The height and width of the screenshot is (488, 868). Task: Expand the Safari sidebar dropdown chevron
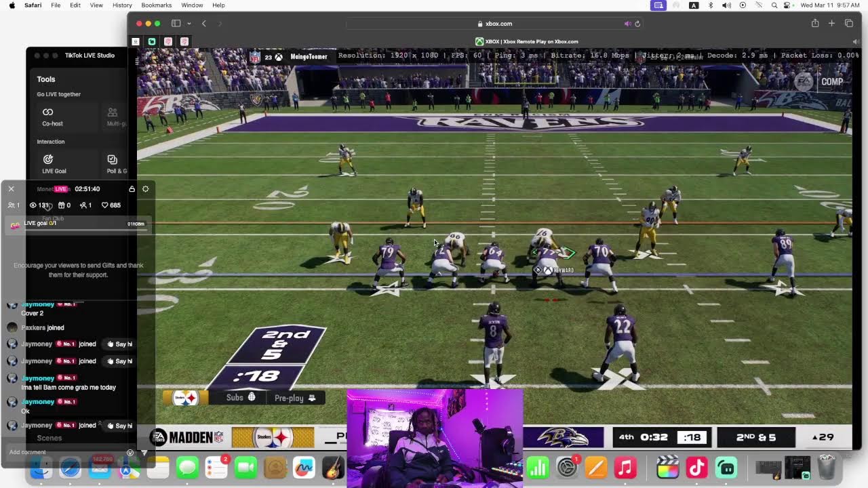coord(189,24)
